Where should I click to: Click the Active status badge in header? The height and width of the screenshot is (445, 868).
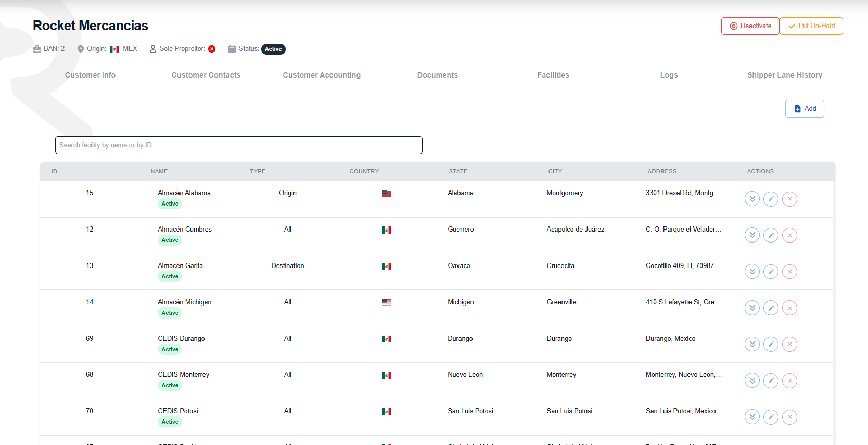pyautogui.click(x=273, y=49)
